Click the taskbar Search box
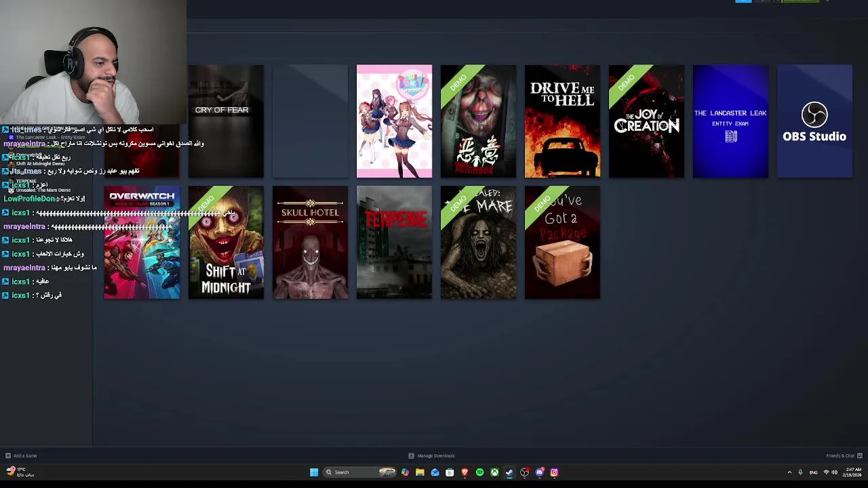The height and width of the screenshot is (488, 868). click(x=359, y=472)
